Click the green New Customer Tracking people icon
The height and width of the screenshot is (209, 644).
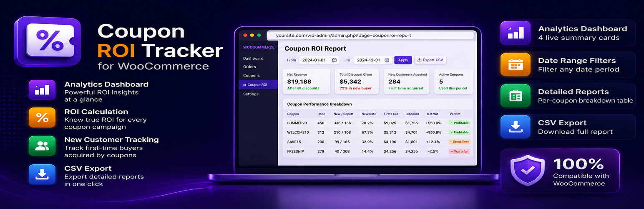(x=42, y=146)
